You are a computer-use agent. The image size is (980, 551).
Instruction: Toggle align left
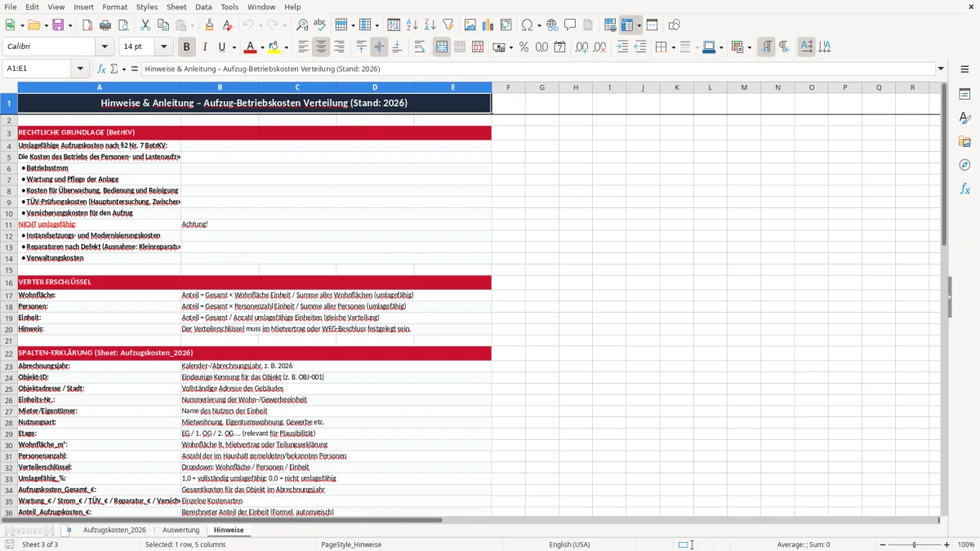click(304, 47)
